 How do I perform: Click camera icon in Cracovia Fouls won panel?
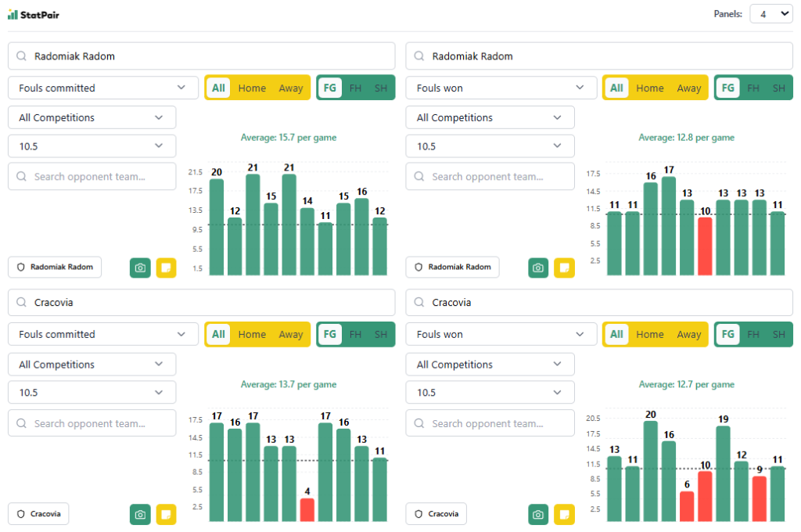coord(538,514)
